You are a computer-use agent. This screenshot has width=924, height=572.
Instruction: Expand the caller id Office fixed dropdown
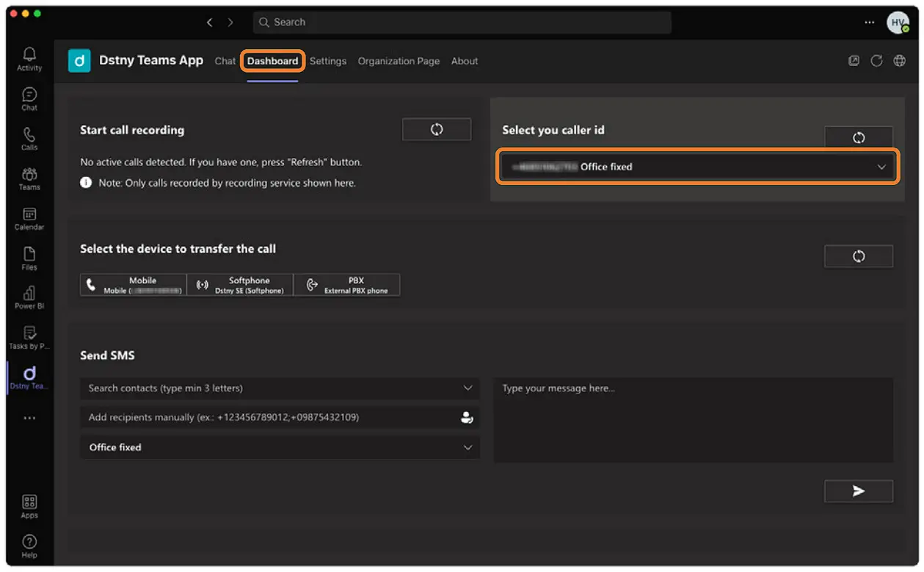[x=697, y=167]
